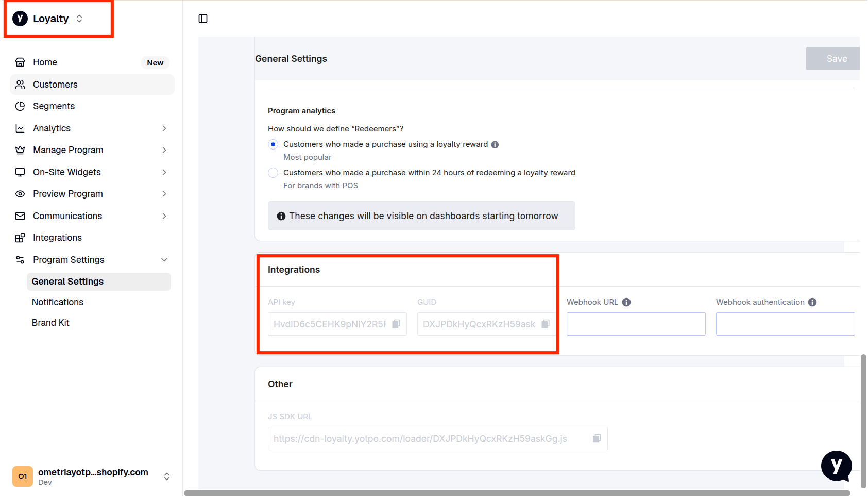Click the Communications envelope icon
The height and width of the screenshot is (496, 868).
[x=20, y=216]
